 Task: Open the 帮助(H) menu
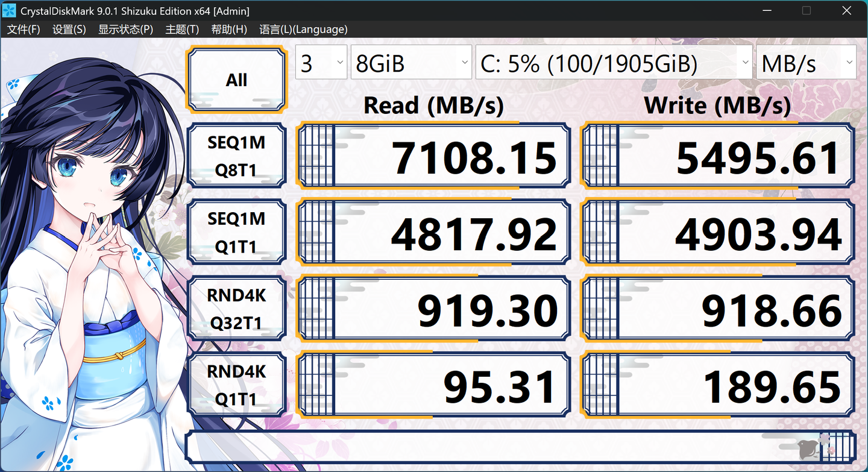pyautogui.click(x=229, y=30)
